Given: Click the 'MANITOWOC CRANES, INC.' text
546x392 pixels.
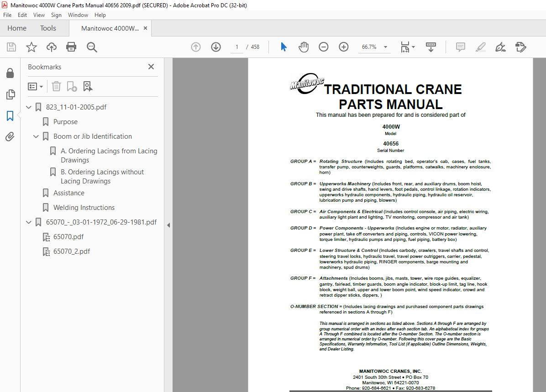Looking at the screenshot, I should click(x=390, y=371).
